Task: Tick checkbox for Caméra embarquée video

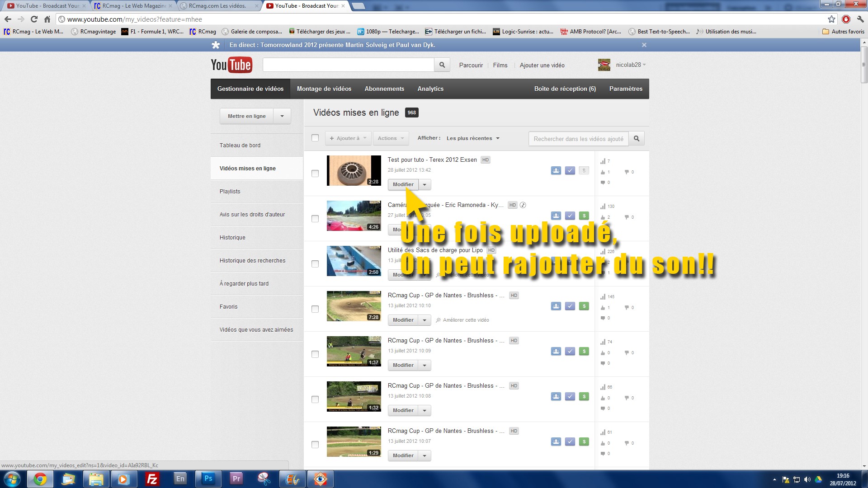Action: [315, 219]
